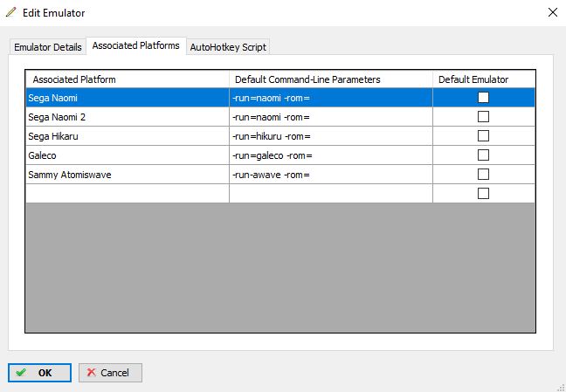Click the empty platform cell in the new row

coord(128,194)
